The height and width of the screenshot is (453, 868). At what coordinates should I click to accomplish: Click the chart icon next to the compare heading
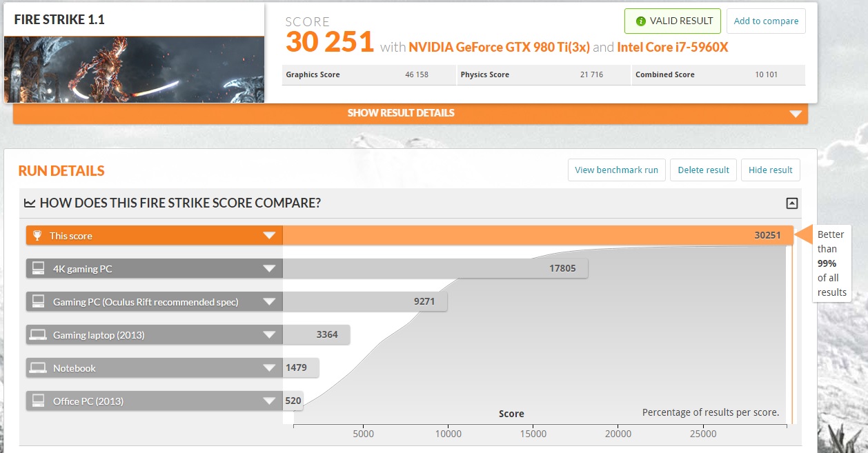(30, 203)
